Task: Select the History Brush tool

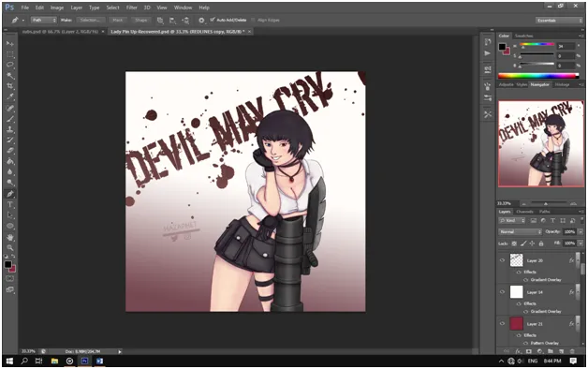Action: coord(10,140)
